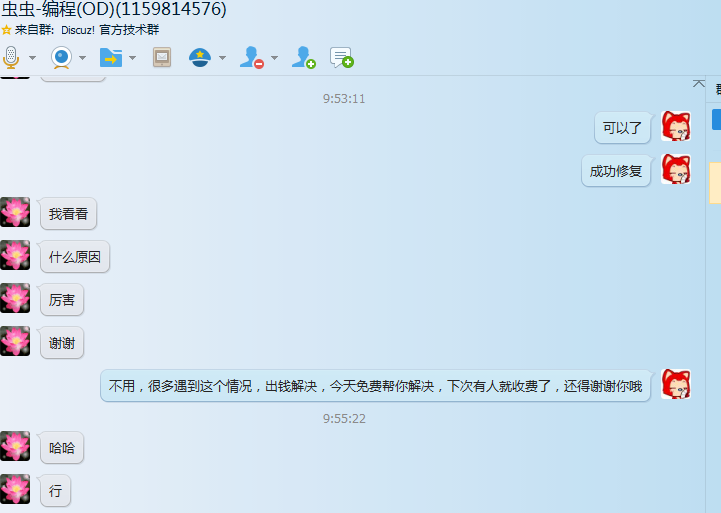Select the 可以了 message bubble
Viewport: 721px width, 513px height.
623,128
